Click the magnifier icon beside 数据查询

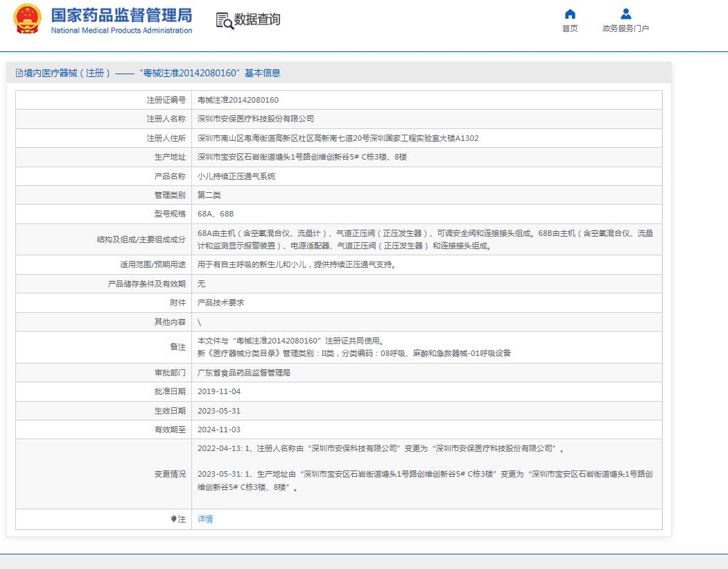coord(223,20)
